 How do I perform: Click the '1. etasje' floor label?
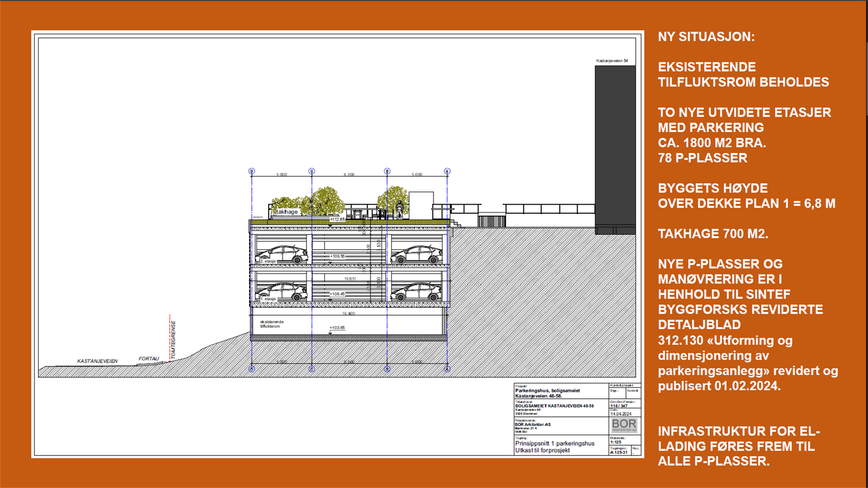coord(268,299)
